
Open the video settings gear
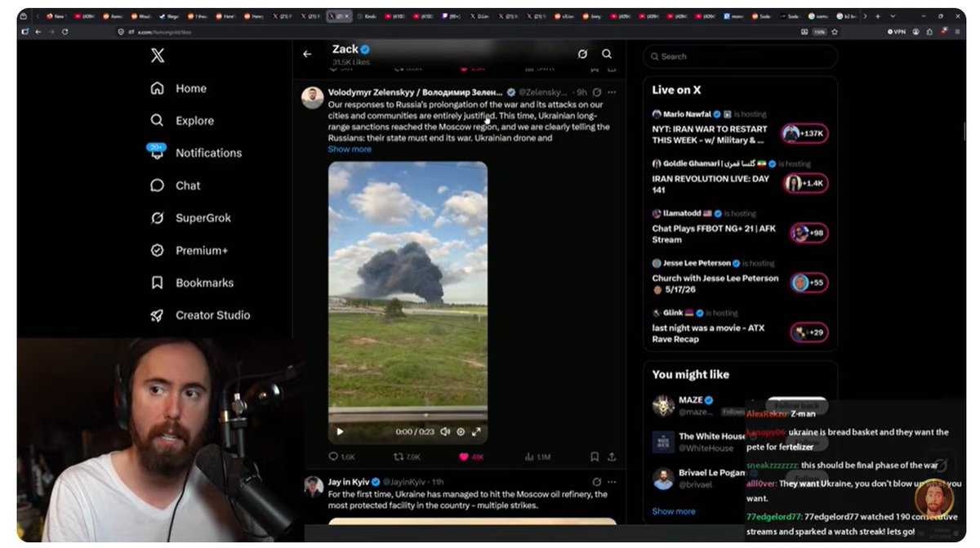[x=461, y=431]
